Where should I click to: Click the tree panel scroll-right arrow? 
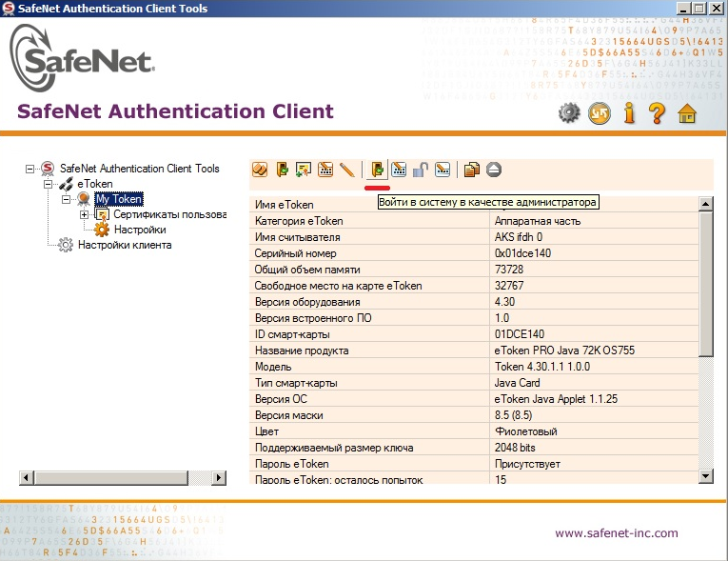219,478
